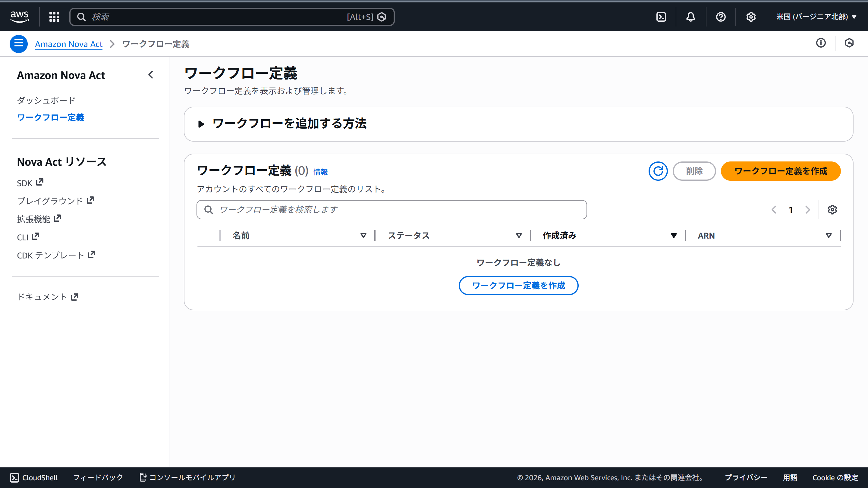Open the top bar settings gear
This screenshot has width=868, height=488.
click(x=751, y=17)
